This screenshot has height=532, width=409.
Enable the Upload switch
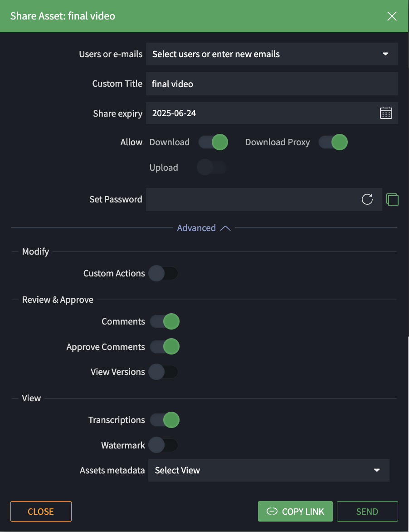coord(212,167)
